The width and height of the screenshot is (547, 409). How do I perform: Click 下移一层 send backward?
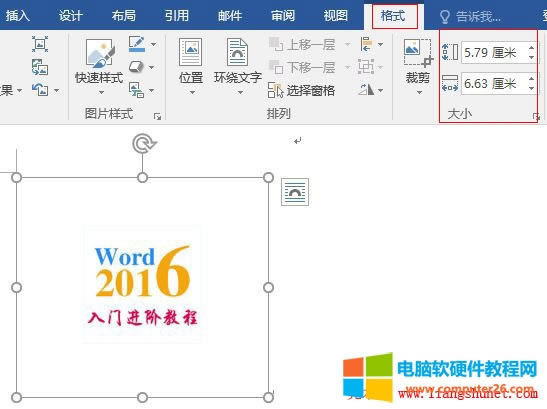(x=302, y=67)
